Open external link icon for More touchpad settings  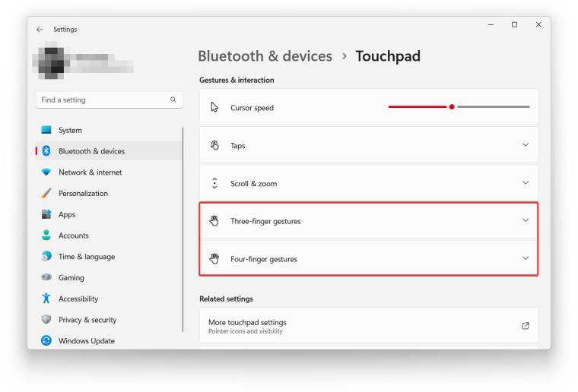(x=526, y=326)
